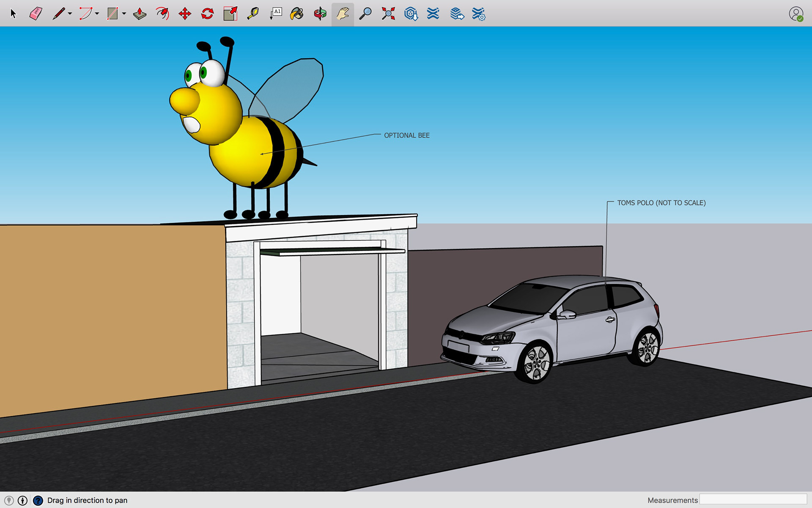
Task: Choose the Eraser tool
Action: pos(36,14)
